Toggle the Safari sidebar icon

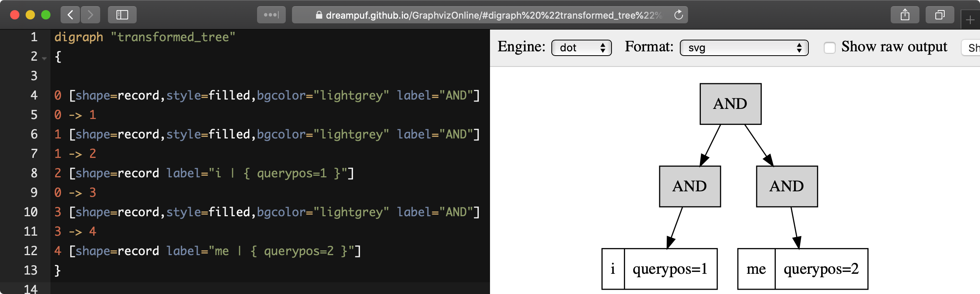point(122,15)
